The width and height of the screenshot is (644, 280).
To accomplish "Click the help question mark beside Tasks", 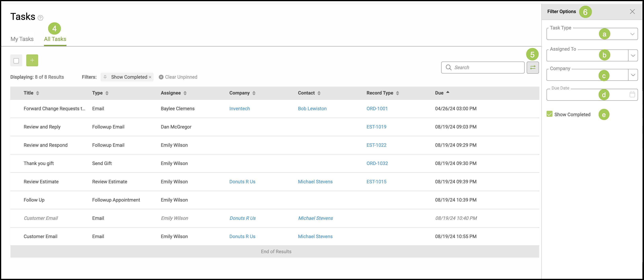I will tap(40, 18).
